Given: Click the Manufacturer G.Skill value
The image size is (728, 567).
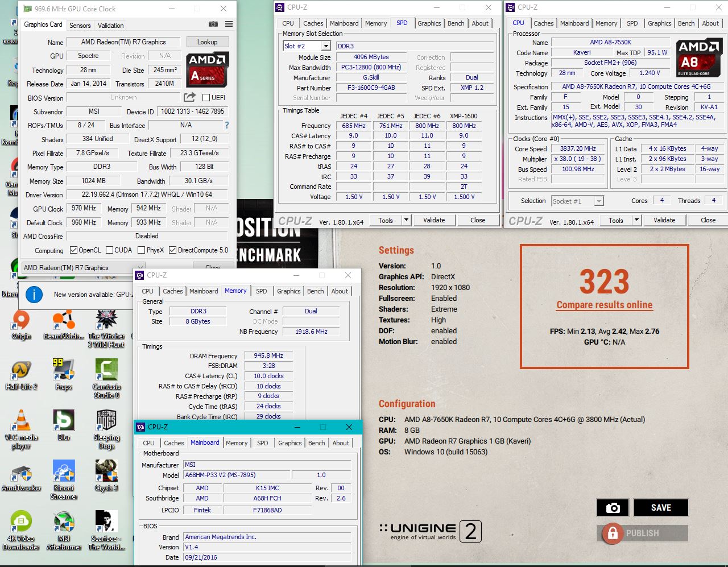Looking at the screenshot, I should (x=371, y=78).
